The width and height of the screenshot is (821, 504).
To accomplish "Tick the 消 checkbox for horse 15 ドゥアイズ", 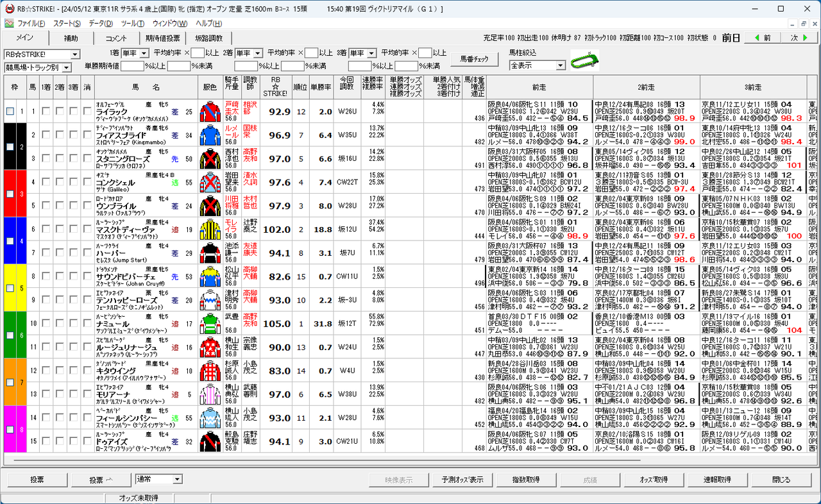I will pos(87,441).
